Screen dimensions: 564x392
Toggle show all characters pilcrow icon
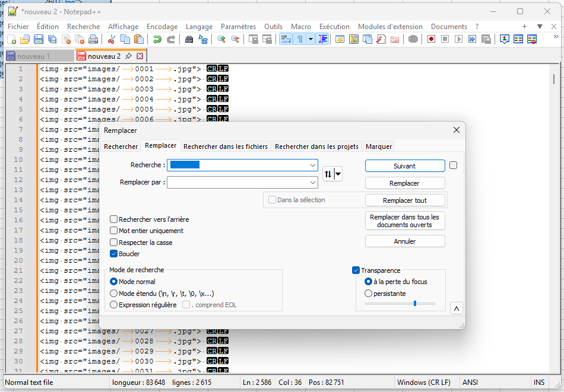300,39
